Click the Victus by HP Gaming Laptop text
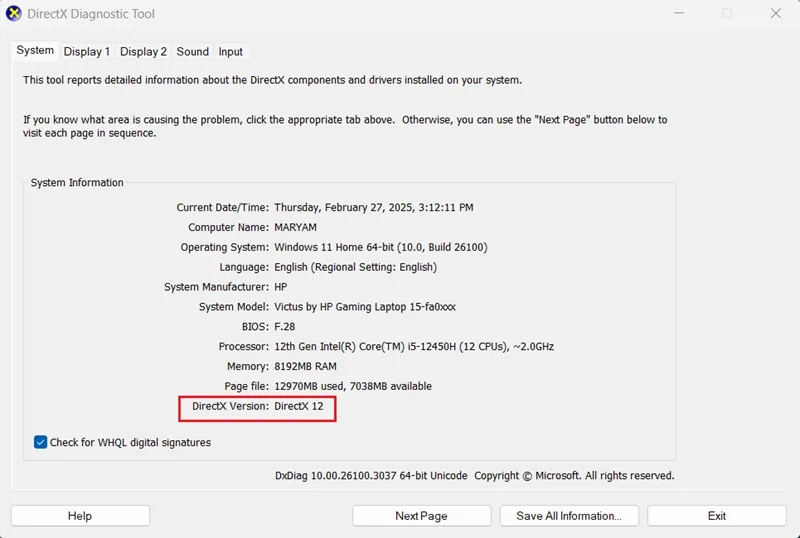Image resolution: width=800 pixels, height=538 pixels. [x=365, y=307]
